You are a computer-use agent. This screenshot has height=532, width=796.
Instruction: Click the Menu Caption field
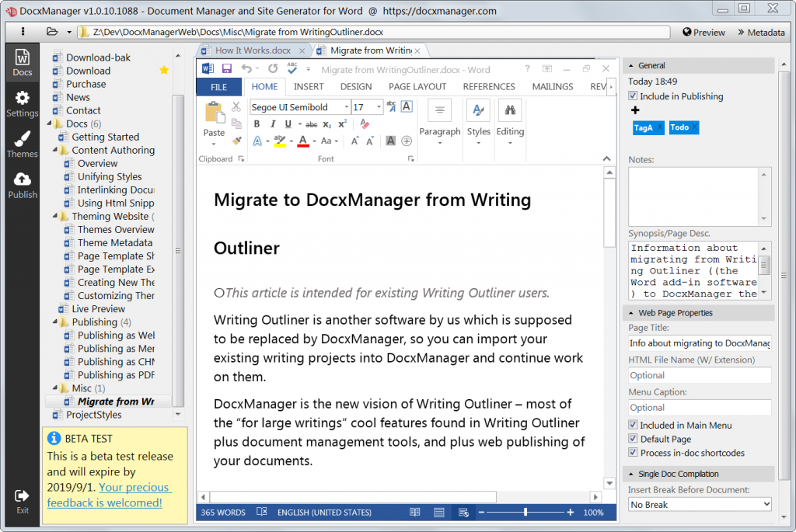(x=700, y=407)
